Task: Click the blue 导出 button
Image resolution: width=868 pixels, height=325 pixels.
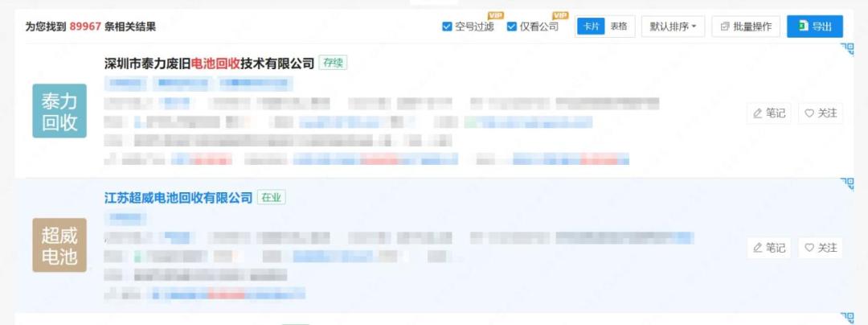Action: (815, 27)
